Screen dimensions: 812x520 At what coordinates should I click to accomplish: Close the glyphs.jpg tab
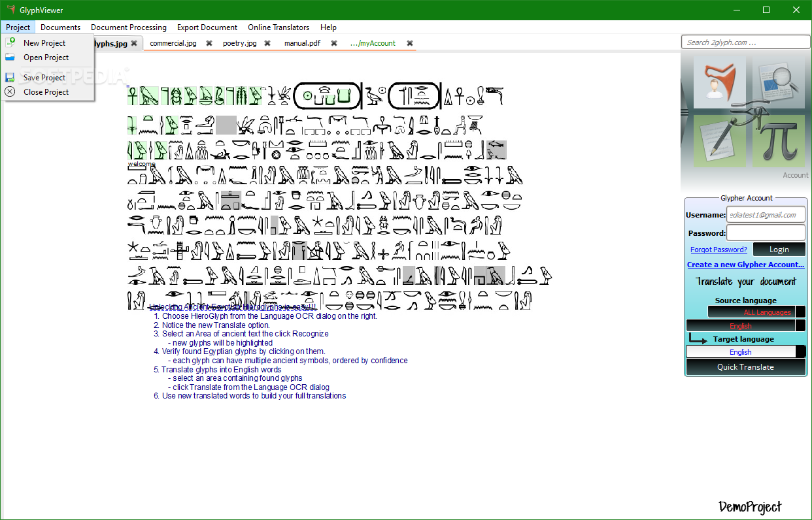[x=134, y=43]
